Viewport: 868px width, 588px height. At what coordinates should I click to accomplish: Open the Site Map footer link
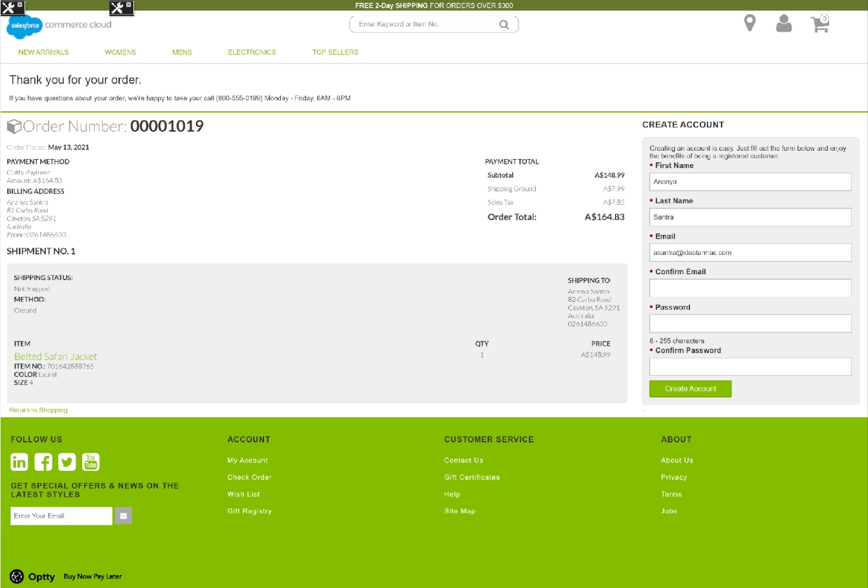(x=460, y=511)
